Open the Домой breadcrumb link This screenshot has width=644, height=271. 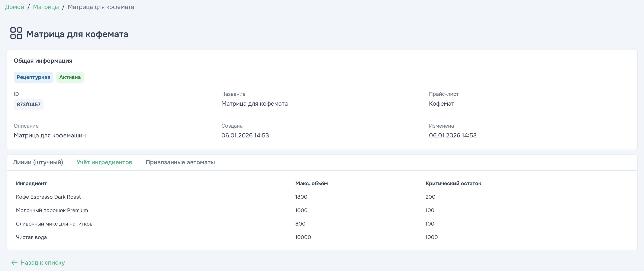[15, 7]
